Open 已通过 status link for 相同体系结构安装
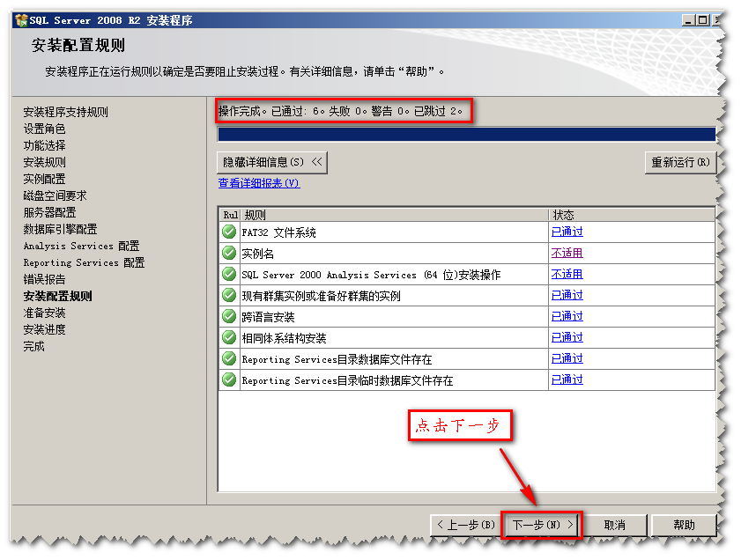Viewport: 741px width, 560px height. tap(567, 337)
